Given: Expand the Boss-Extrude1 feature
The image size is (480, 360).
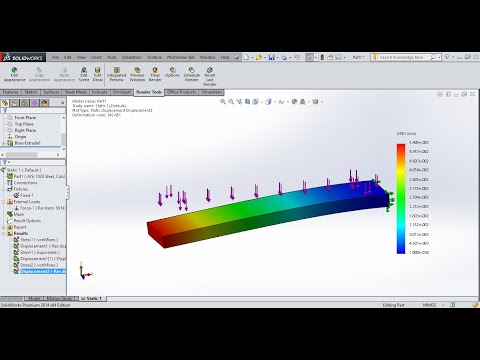Looking at the screenshot, I should click(x=4, y=143).
